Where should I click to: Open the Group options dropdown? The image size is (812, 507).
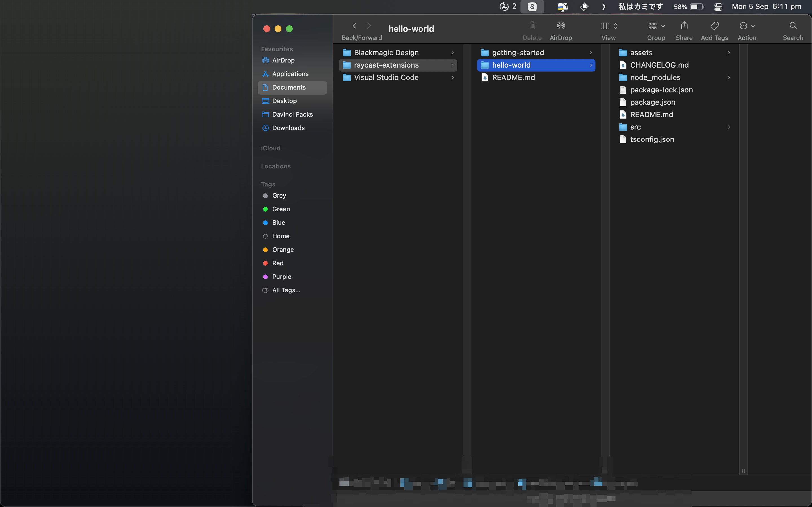pos(656,26)
